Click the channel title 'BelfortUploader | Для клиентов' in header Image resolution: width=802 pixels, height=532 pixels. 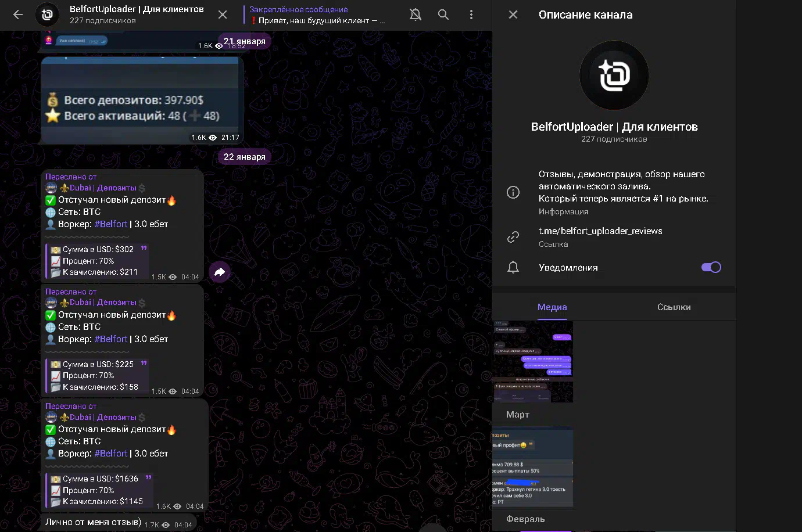tap(137, 9)
